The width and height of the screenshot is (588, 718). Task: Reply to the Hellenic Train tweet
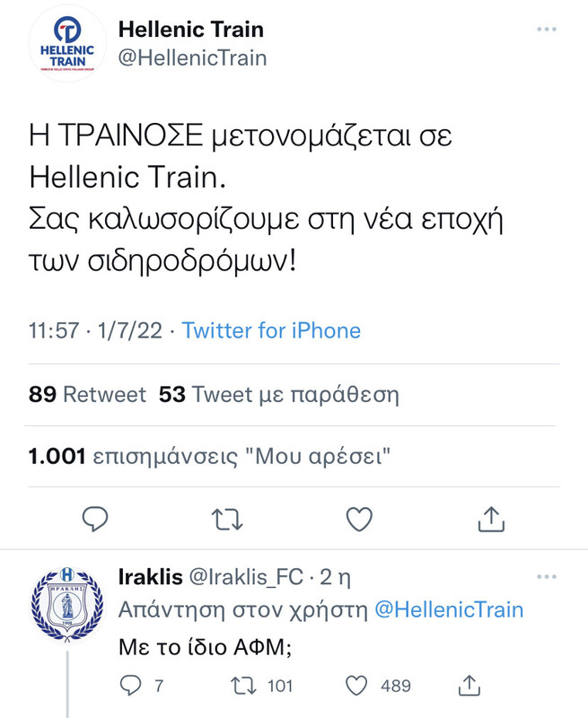pos(94,518)
